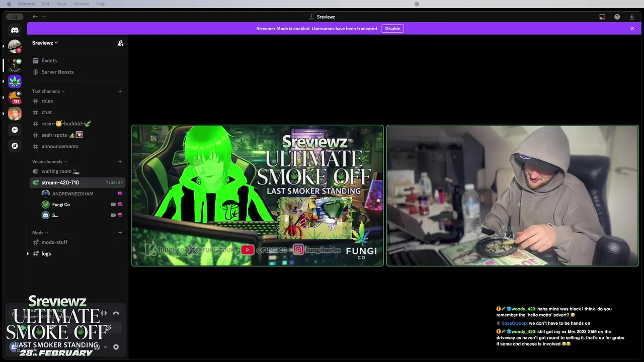
Task: Open the Sreviewz server icon in sidebar
Action: 15,65
